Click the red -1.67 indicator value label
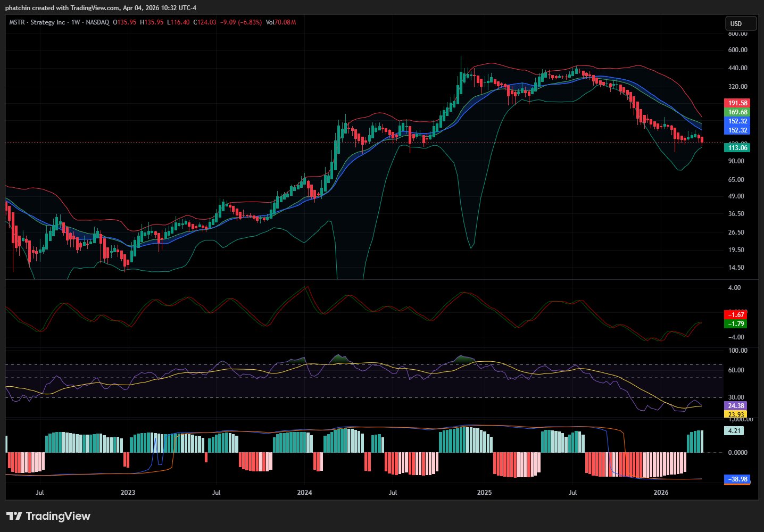The width and height of the screenshot is (764, 532). [735, 315]
